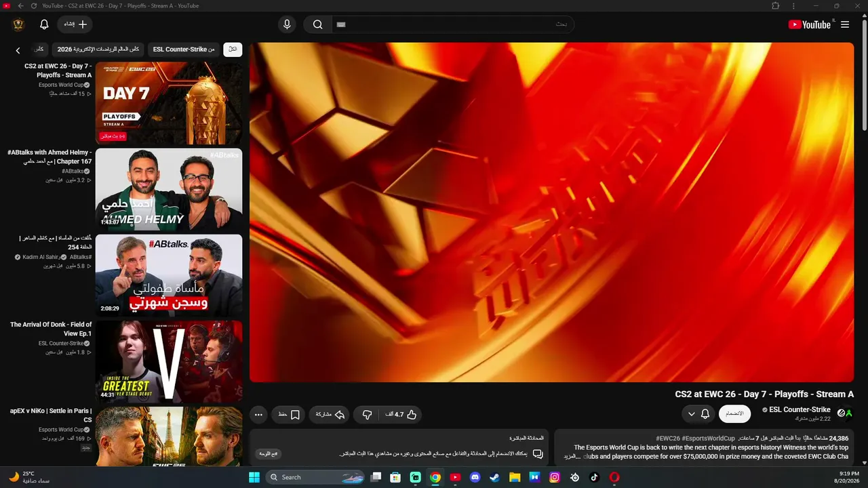Save the video to a playlist

pos(289,414)
